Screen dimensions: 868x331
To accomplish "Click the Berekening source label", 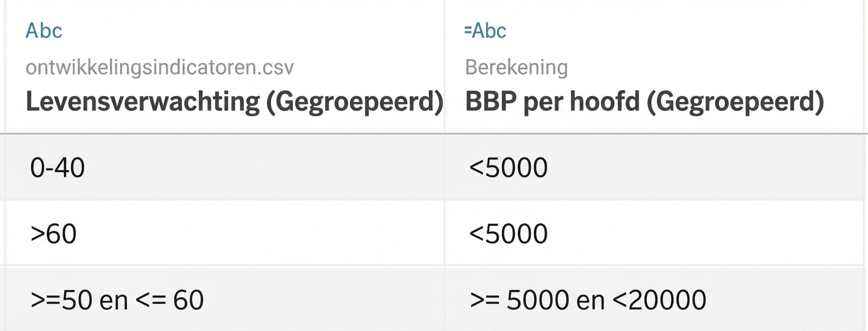I will [516, 67].
